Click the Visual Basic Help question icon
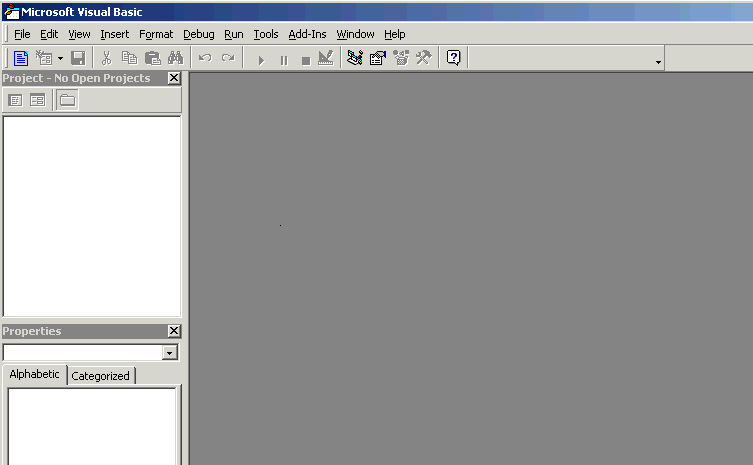Viewport: 753px width, 465px height. [x=453, y=58]
